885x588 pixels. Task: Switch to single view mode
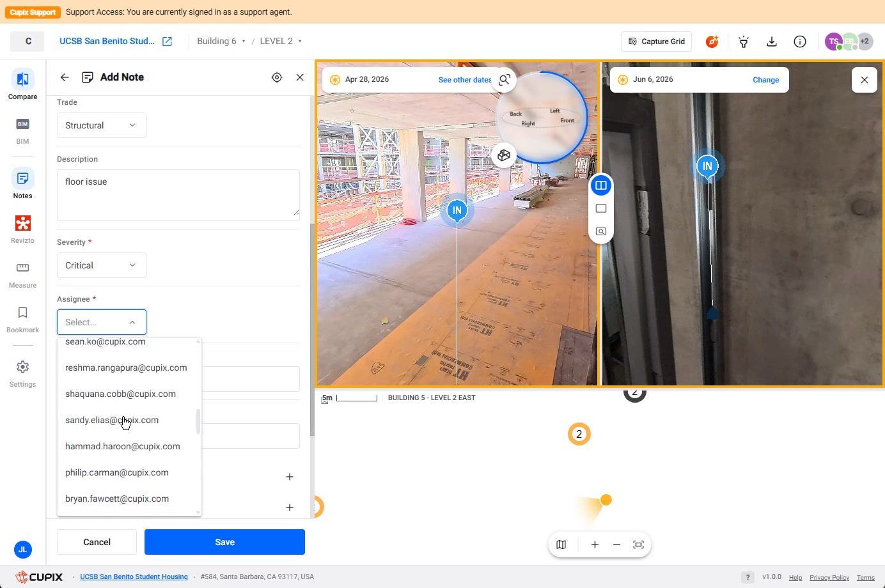pos(601,208)
